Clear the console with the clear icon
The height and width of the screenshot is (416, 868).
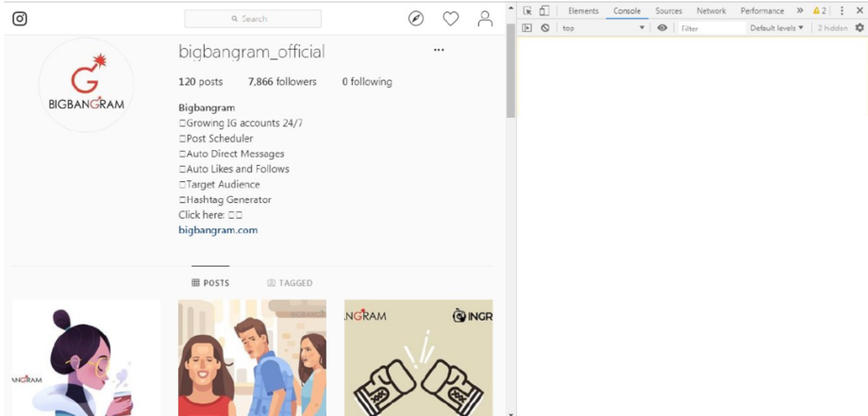[x=544, y=27]
